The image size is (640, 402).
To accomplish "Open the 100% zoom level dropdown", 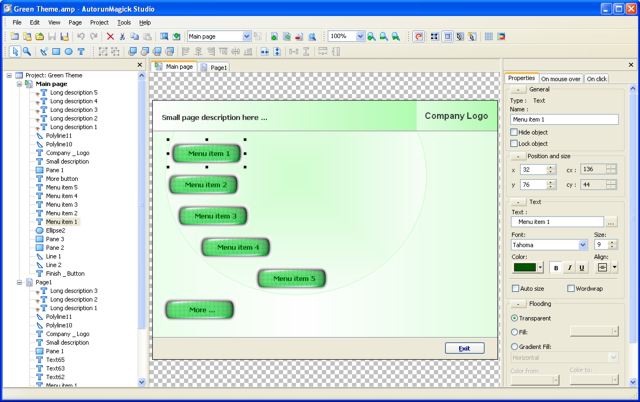I will (x=360, y=36).
